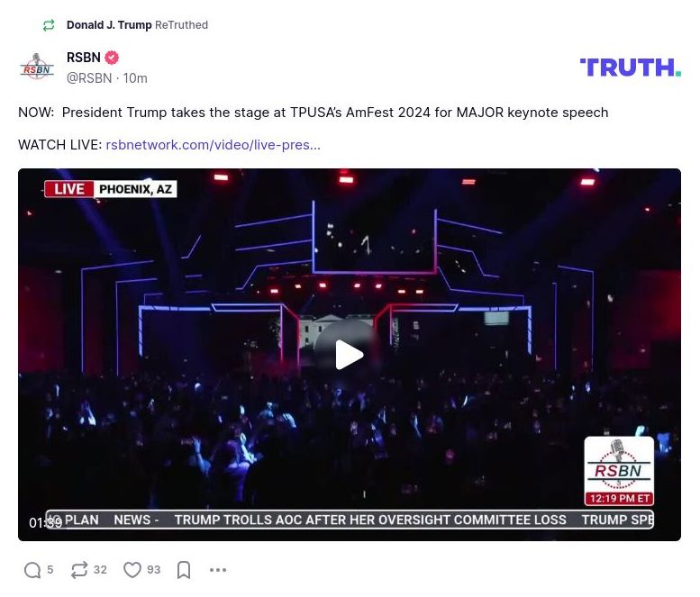Click the RSBN profile avatar

(x=37, y=67)
